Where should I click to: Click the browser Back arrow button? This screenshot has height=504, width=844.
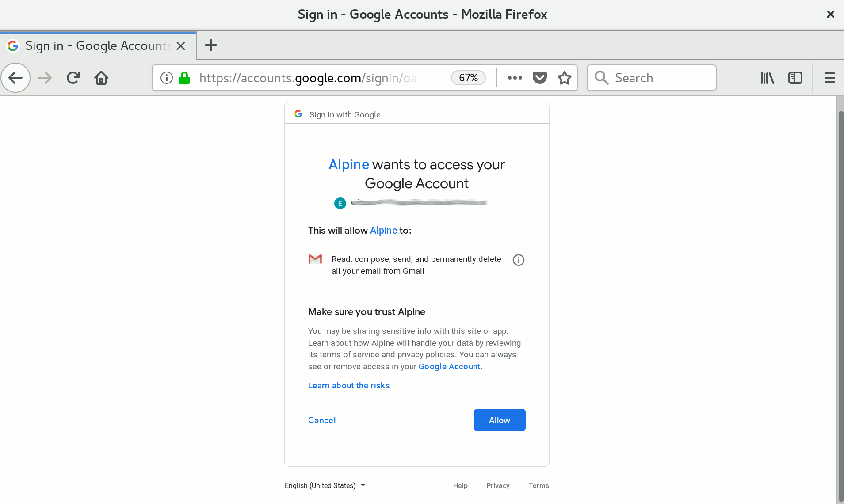pos(15,78)
